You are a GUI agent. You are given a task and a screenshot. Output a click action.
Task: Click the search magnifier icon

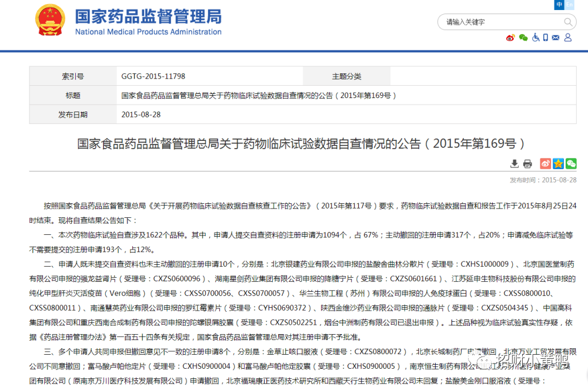[569, 22]
